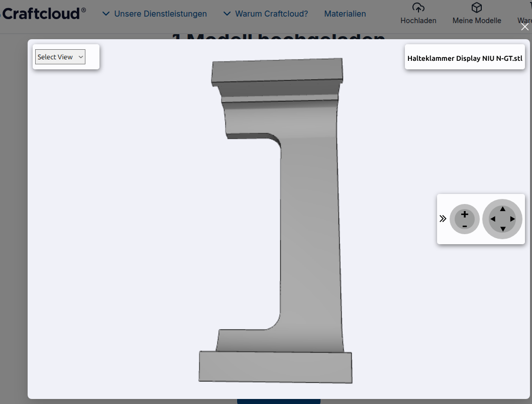Click on the gray 3D bracket model
Viewport: 532px width, 404px height.
[x=309, y=226]
